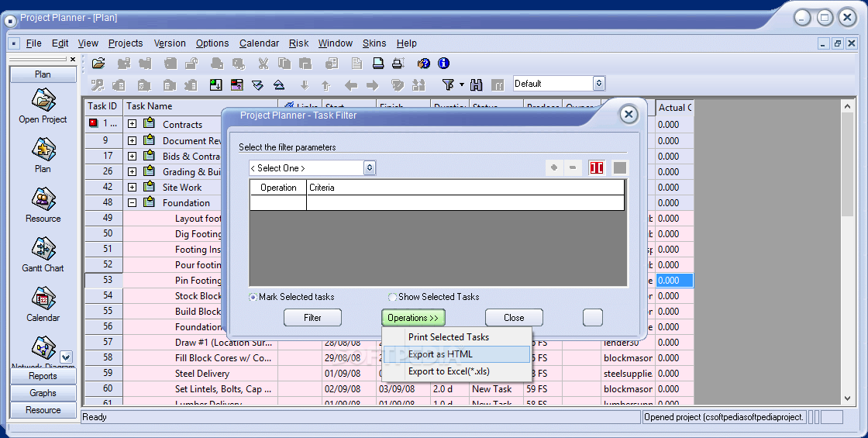Switch to Gantt Chart from sidebar

click(x=43, y=249)
